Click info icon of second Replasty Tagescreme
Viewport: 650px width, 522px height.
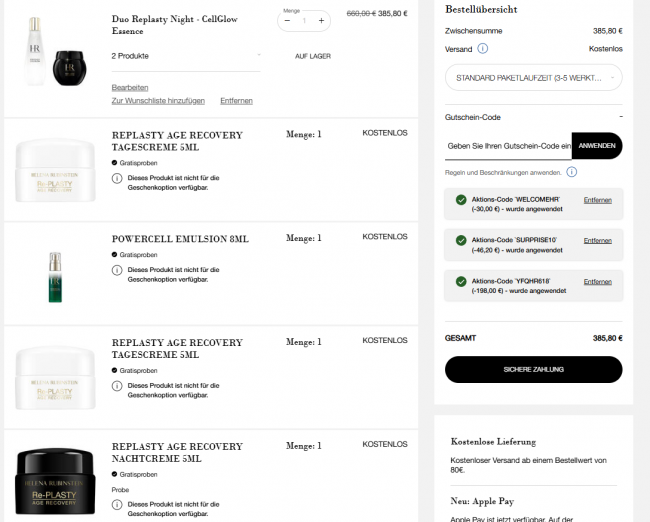pos(117,386)
